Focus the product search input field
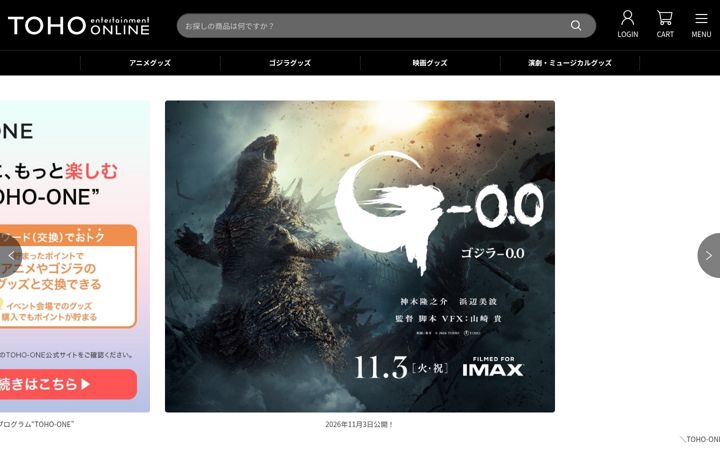720x450 pixels. [386, 26]
